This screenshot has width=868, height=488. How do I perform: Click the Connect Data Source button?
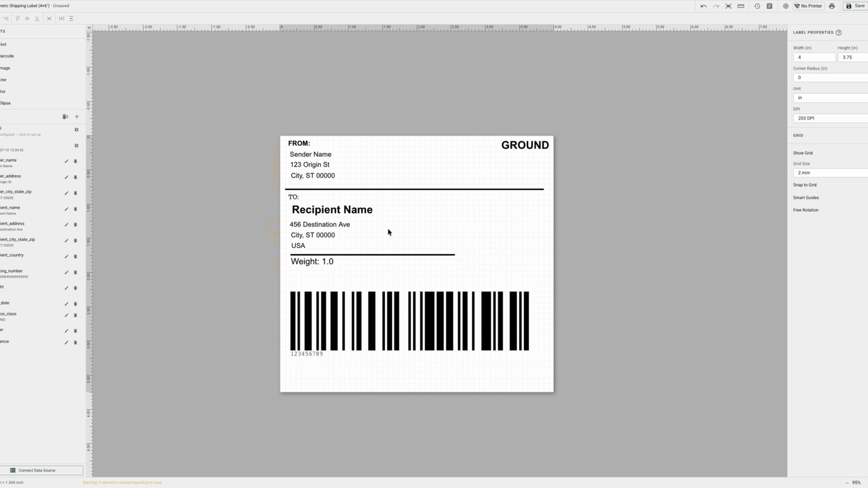tap(41, 471)
